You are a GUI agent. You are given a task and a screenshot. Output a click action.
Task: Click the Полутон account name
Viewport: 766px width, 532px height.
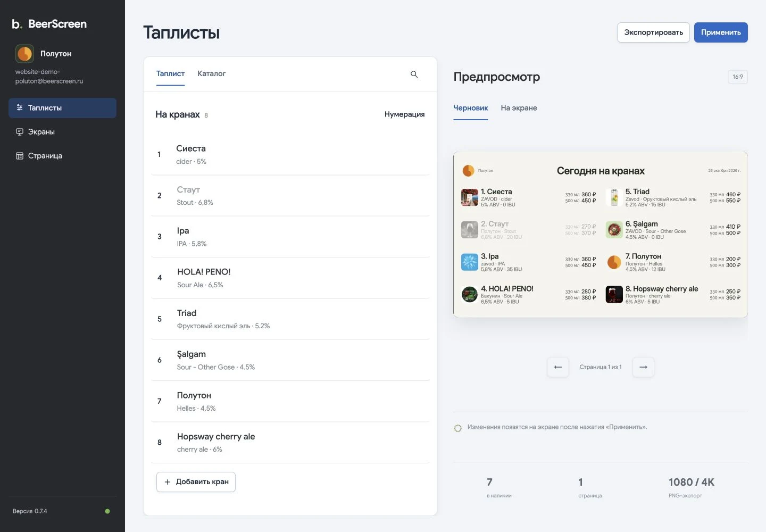(x=56, y=54)
